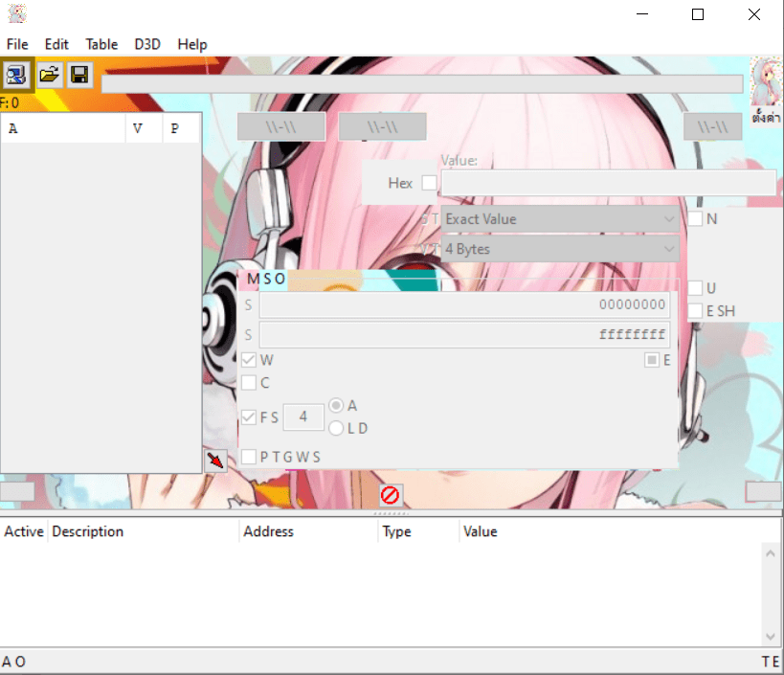Click the first \\-\\ scan button
784x675 pixels.
tap(281, 126)
